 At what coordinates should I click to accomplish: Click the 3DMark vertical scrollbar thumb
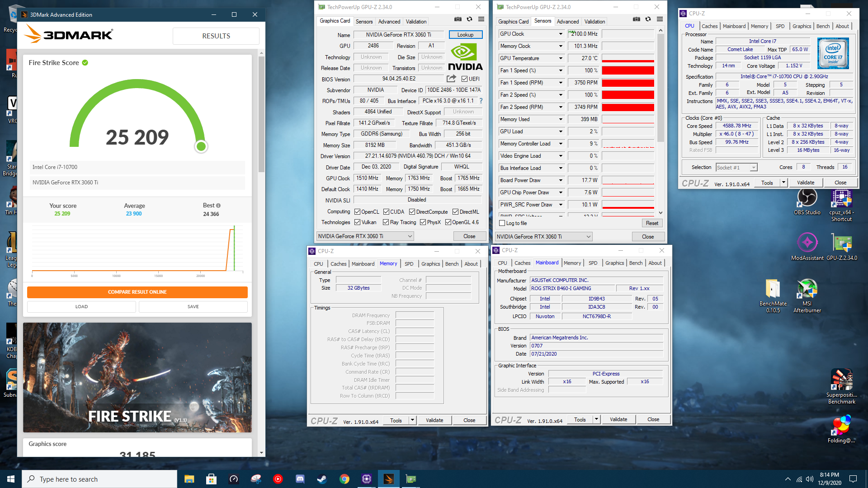coord(261,114)
